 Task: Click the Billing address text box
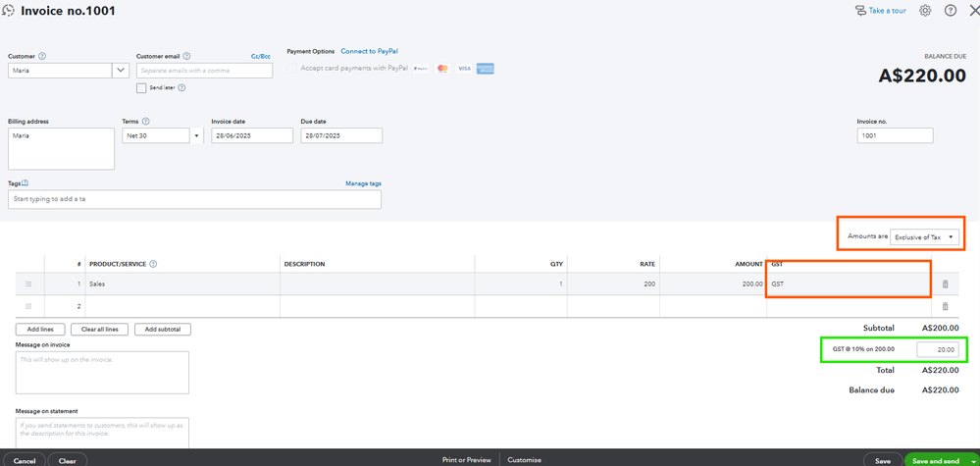61,149
